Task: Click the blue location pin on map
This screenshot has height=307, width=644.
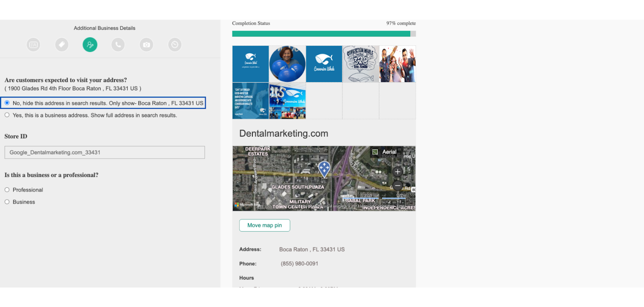Action: click(324, 169)
